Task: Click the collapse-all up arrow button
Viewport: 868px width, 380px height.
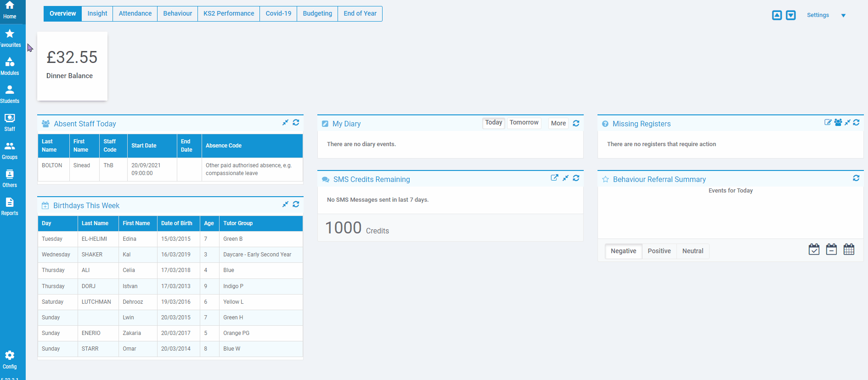Action: click(x=777, y=15)
